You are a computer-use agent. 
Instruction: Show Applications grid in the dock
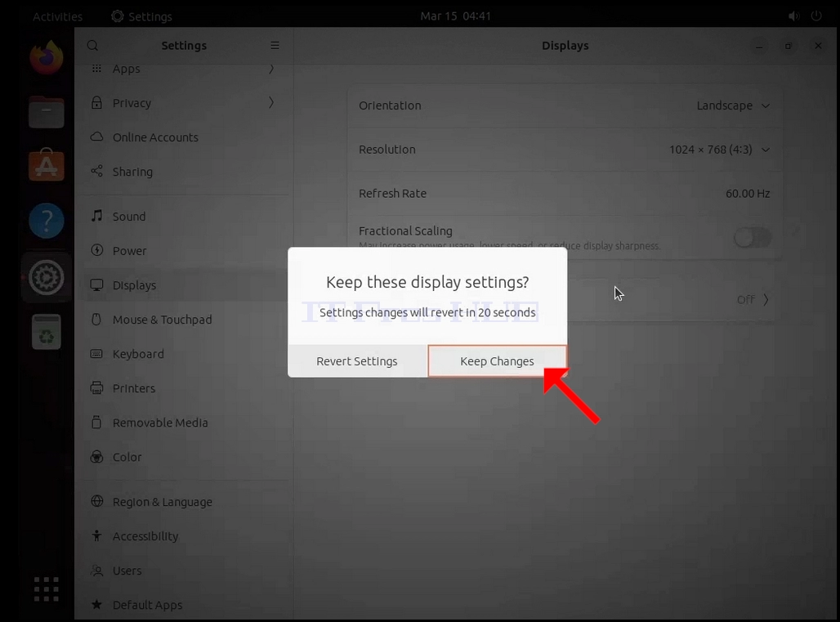pyautogui.click(x=47, y=588)
